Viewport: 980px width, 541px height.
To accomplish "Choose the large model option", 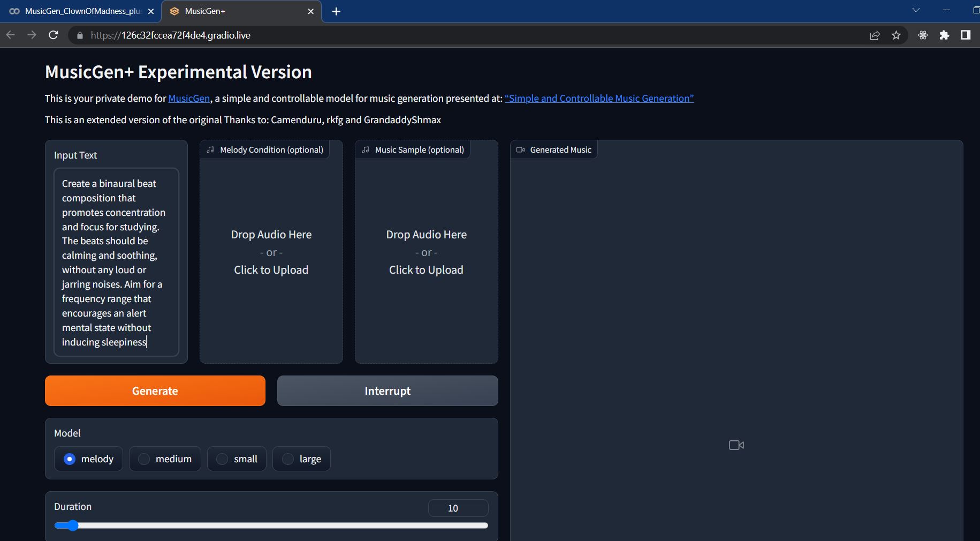I will click(x=301, y=459).
